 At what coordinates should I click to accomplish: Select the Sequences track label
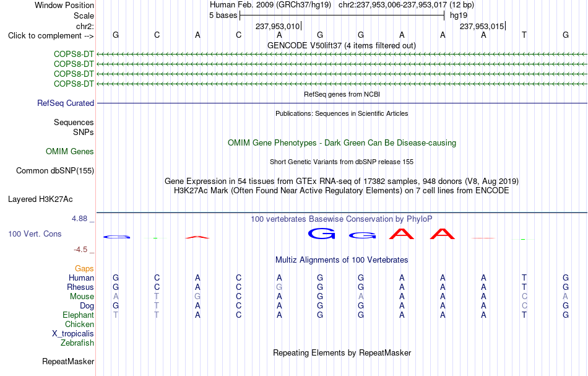pyautogui.click(x=74, y=122)
